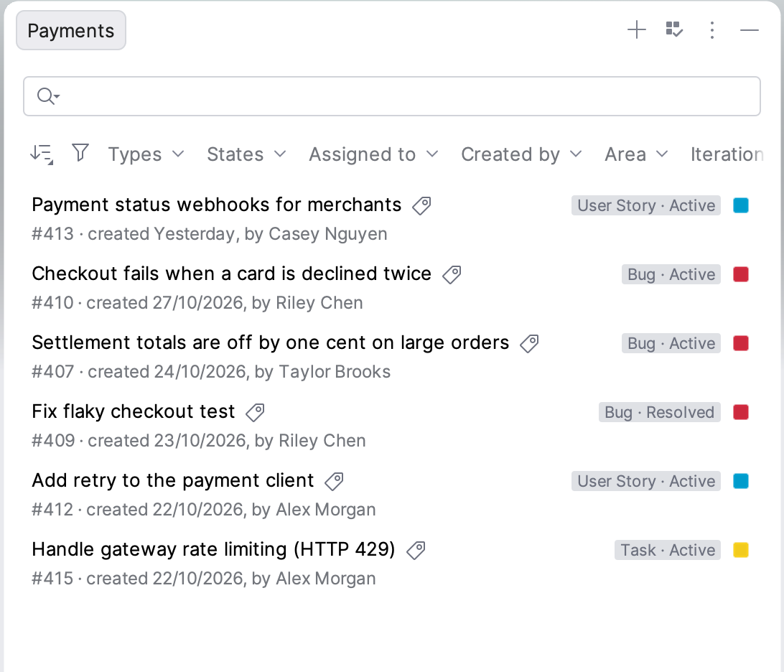Open Checkout fails when a card is declined twice
The height and width of the screenshot is (672, 784).
(x=231, y=274)
